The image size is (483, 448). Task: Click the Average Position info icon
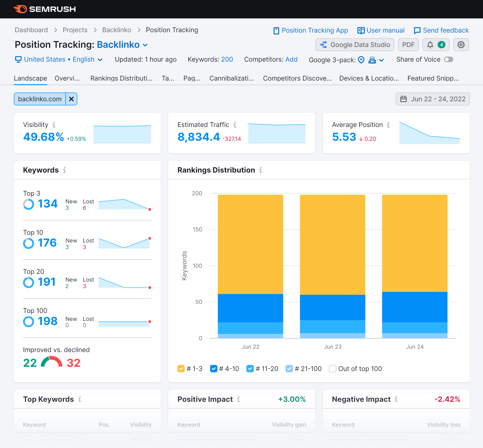[x=388, y=125]
